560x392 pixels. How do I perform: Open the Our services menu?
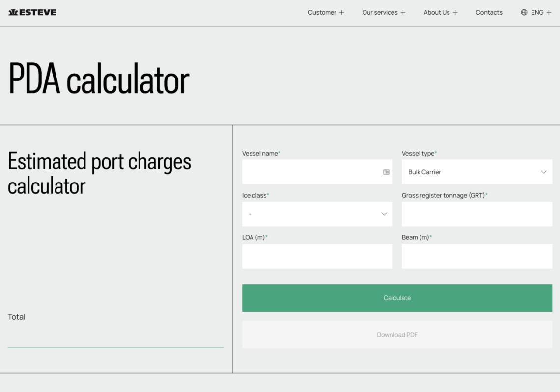380,13
